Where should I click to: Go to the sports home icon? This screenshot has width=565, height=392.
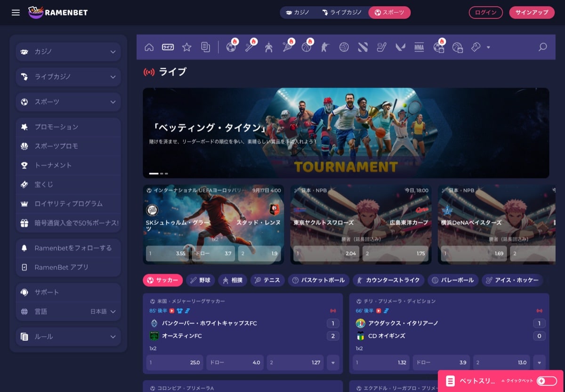coord(149,47)
